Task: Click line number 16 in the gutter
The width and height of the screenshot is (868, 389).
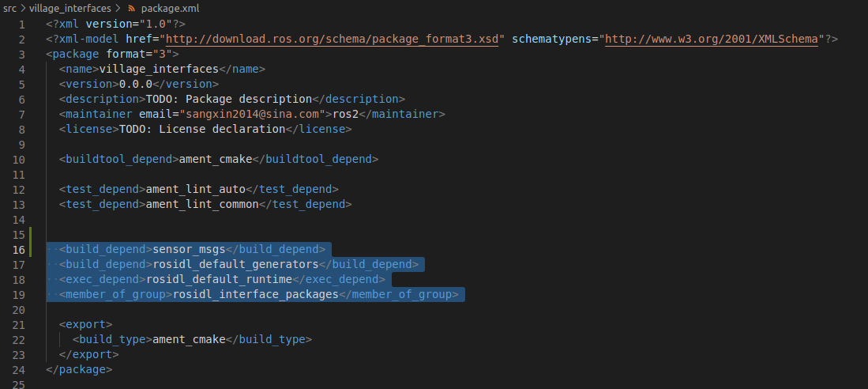Action: tap(18, 249)
